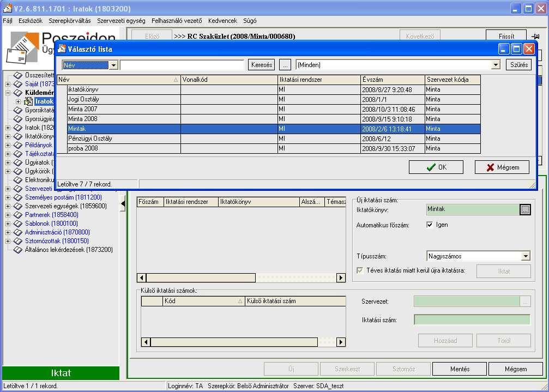
Task: Click the Vonalkód column header
Action: [x=229, y=80]
